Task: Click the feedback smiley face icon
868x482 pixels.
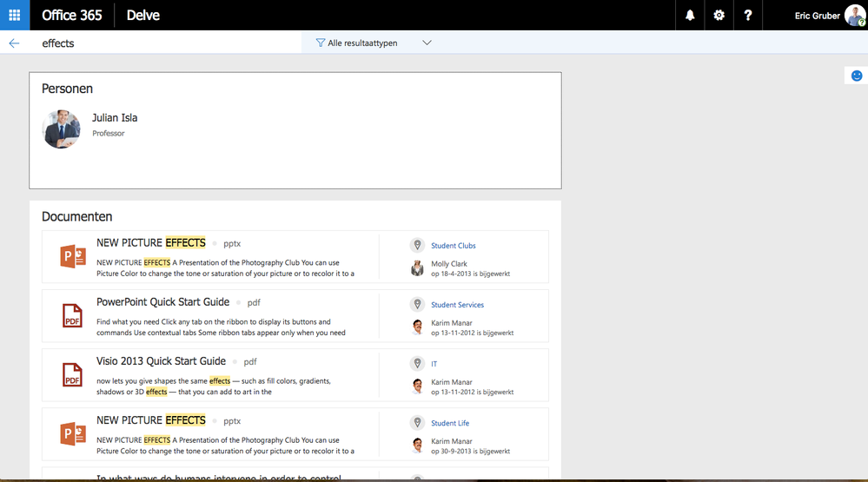Action: click(x=857, y=76)
